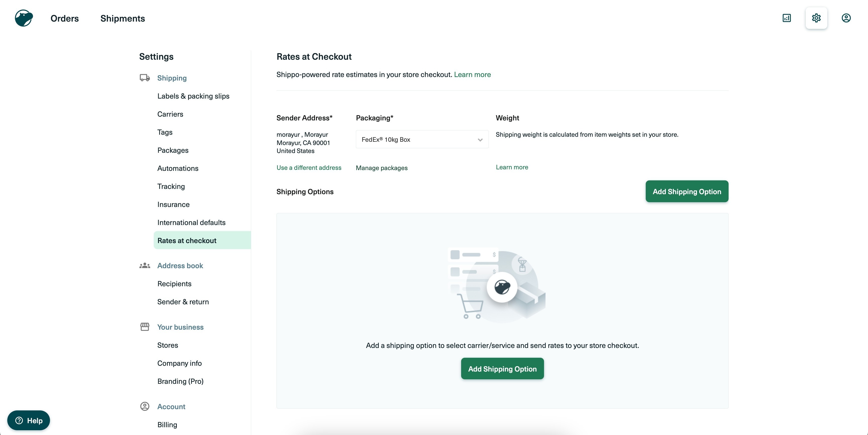Switch to the Shipments tab
Screen dimensions: 868x435
point(122,19)
